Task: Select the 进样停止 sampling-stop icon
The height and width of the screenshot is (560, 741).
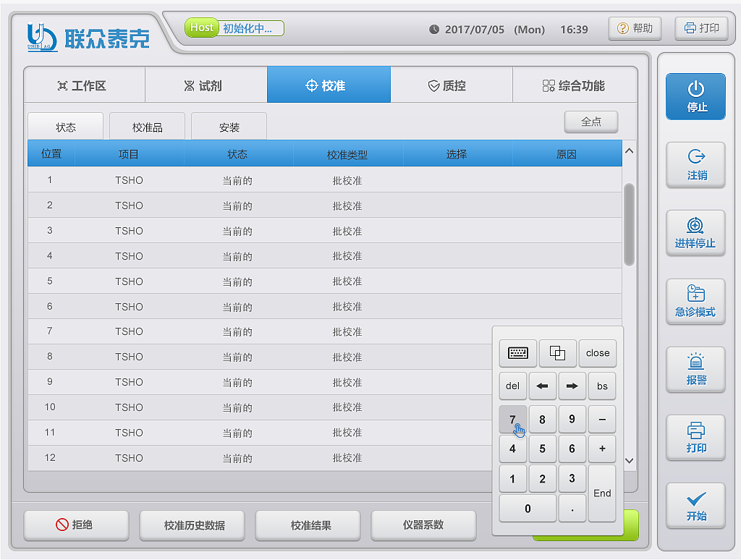Action: click(x=695, y=233)
